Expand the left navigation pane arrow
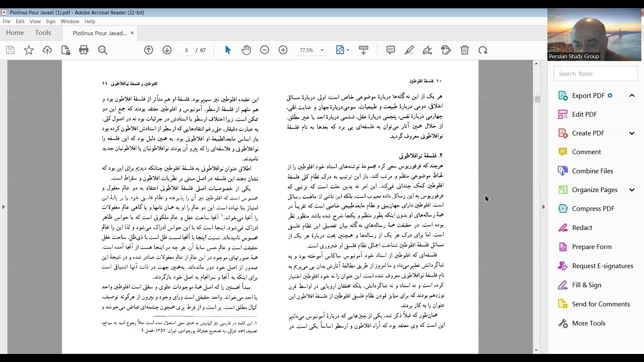Image resolution: width=644 pixels, height=362 pixels. coord(4,207)
